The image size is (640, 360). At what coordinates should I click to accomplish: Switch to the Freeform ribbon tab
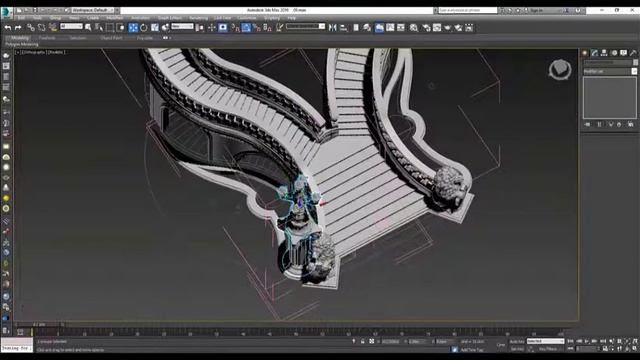coord(47,38)
